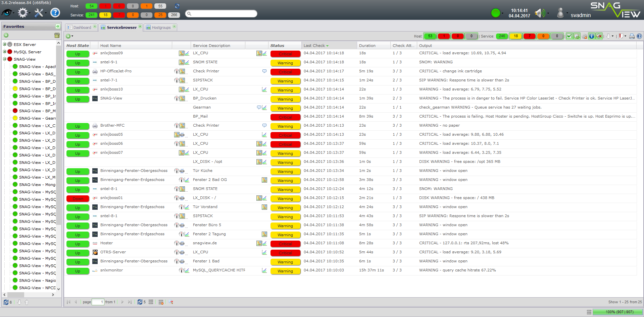Screen dimensions: 644x317
Task: Open the eye view menu icon
Action: point(7,13)
